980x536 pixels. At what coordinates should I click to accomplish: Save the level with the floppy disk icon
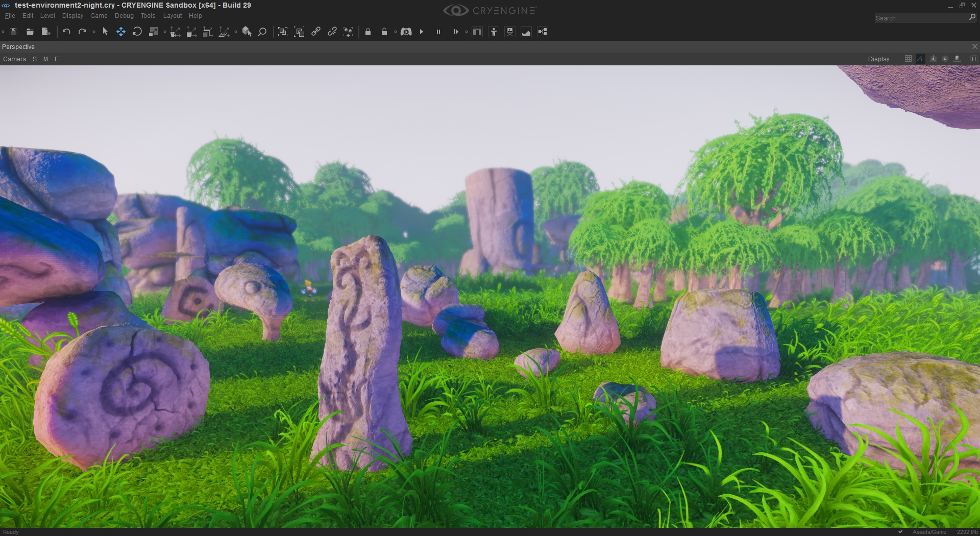(x=14, y=32)
